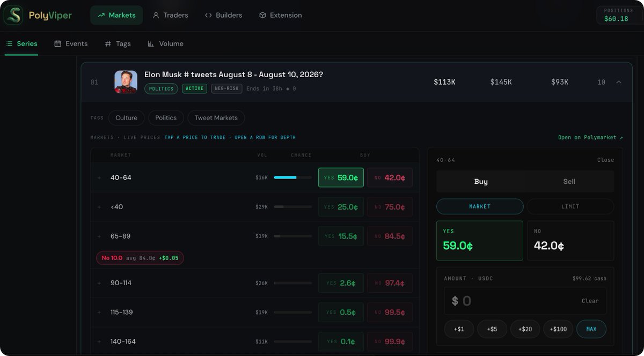Click the Elon Musk tweets event title
Image resolution: width=644 pixels, height=356 pixels.
click(x=233, y=75)
